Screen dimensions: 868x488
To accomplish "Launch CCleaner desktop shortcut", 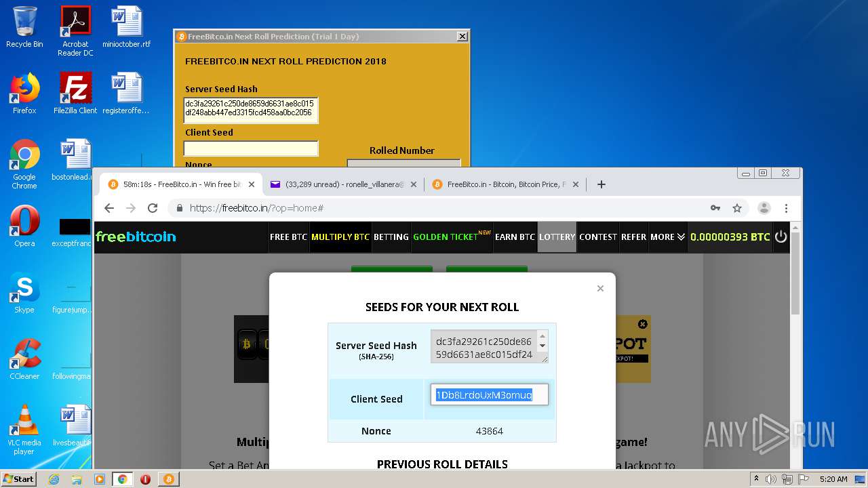I will pyautogui.click(x=24, y=359).
